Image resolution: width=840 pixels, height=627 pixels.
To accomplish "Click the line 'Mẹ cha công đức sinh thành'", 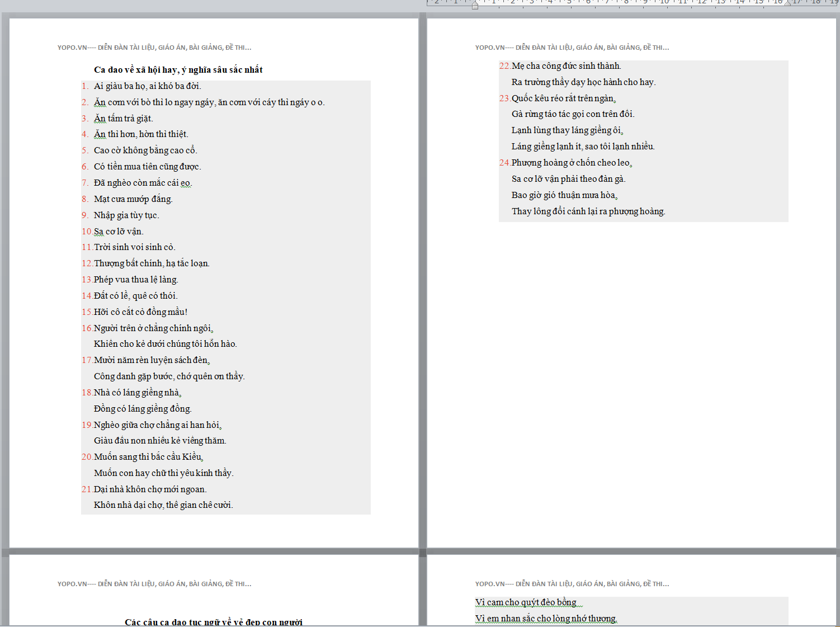I will click(566, 66).
